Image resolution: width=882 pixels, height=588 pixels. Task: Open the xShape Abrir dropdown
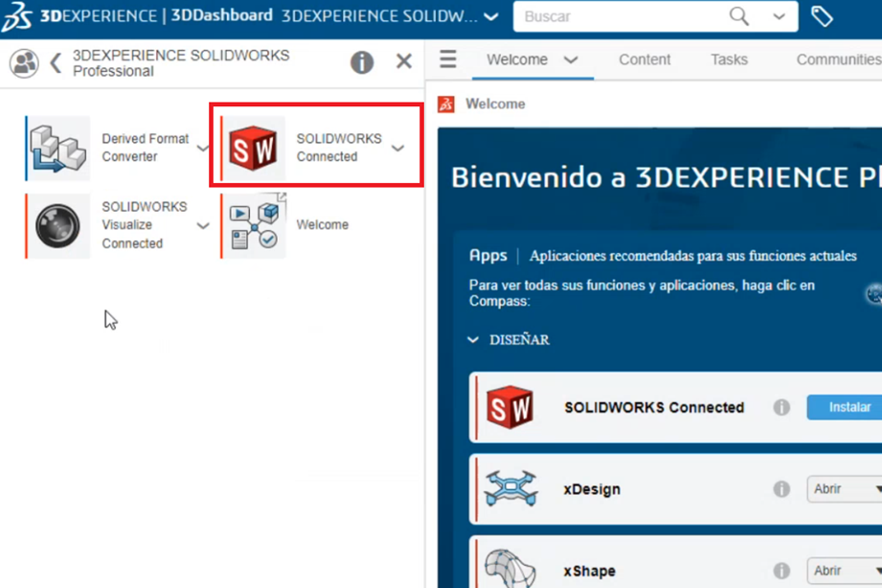pos(845,571)
